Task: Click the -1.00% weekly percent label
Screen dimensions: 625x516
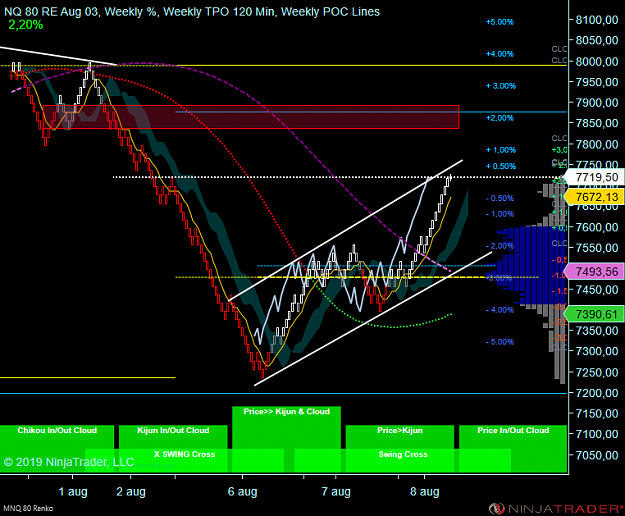Action: [x=500, y=214]
